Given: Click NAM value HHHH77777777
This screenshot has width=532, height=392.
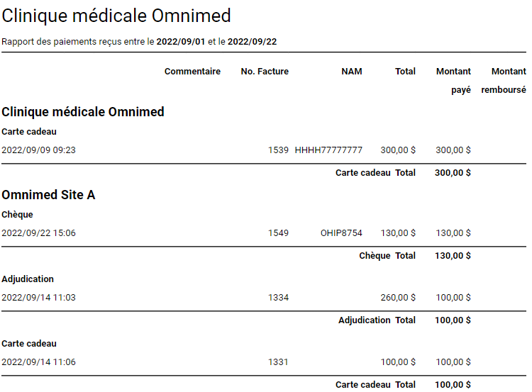Looking at the screenshot, I should (328, 150).
